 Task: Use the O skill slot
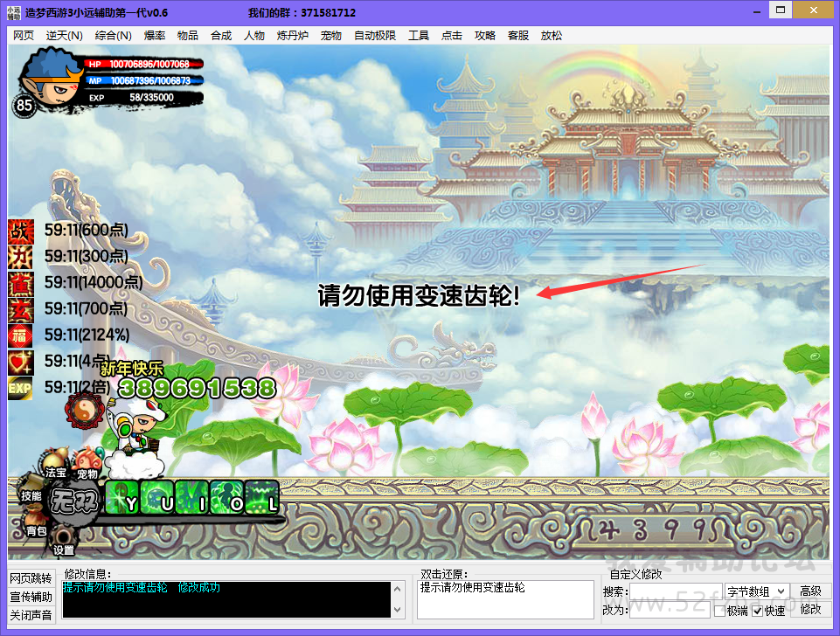pos(226,497)
